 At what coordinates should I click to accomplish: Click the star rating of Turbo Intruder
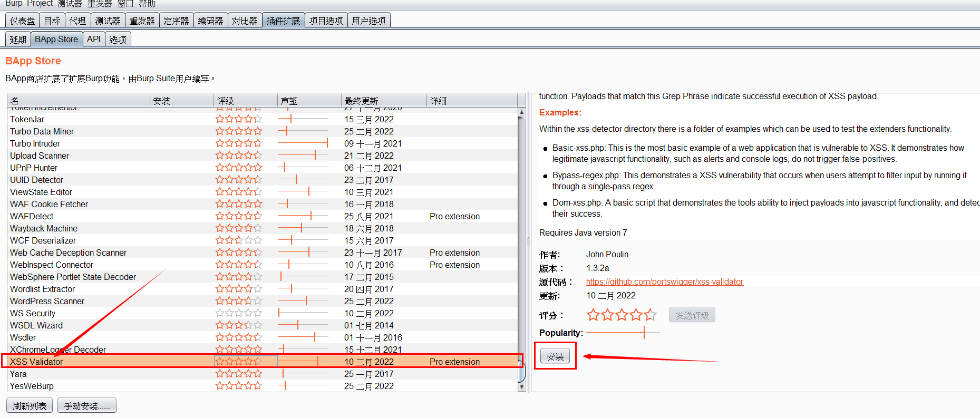coord(239,143)
